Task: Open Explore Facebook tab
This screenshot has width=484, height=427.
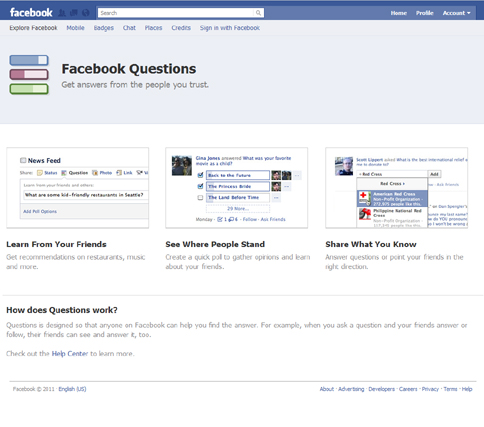Action: point(33,28)
